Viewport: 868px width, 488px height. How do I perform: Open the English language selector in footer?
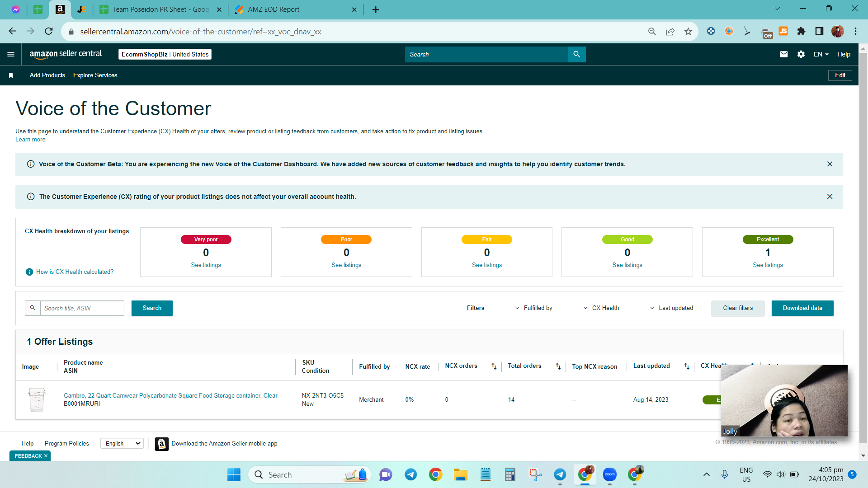pos(122,444)
